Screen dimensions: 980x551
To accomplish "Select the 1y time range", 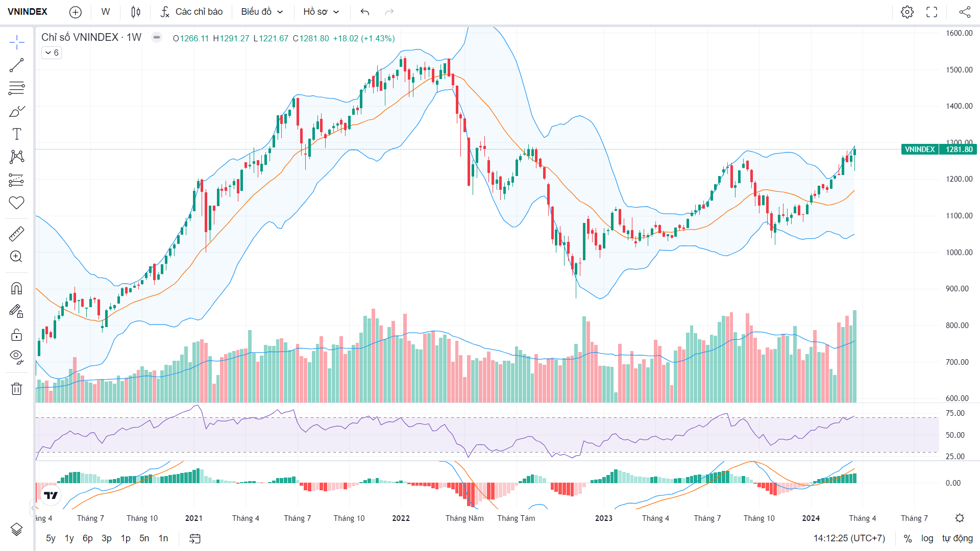I will pyautogui.click(x=69, y=539).
